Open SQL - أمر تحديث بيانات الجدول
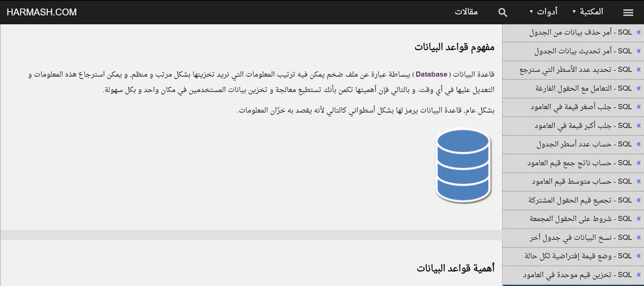This screenshot has height=286, width=644. [x=573, y=52]
